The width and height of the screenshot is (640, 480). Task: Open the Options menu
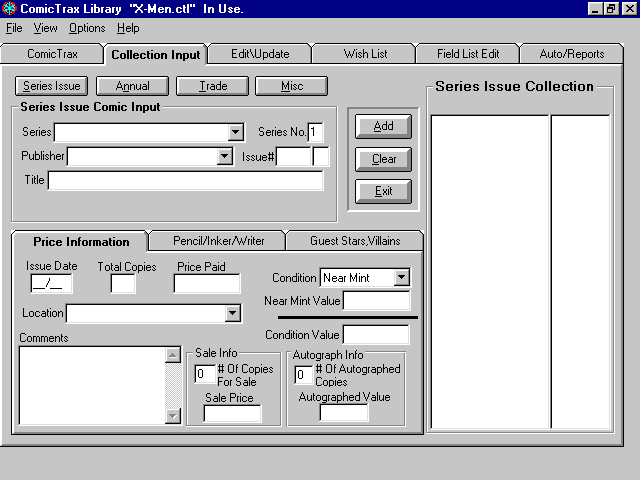point(87,28)
